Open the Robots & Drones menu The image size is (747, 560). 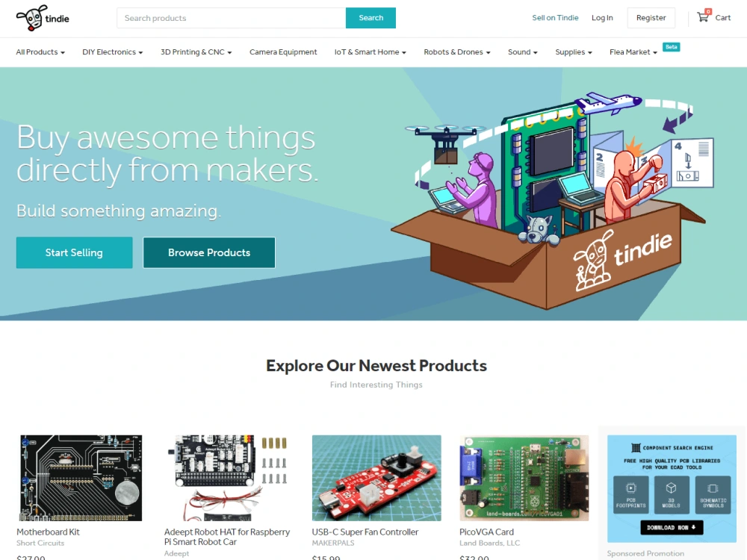[457, 52]
